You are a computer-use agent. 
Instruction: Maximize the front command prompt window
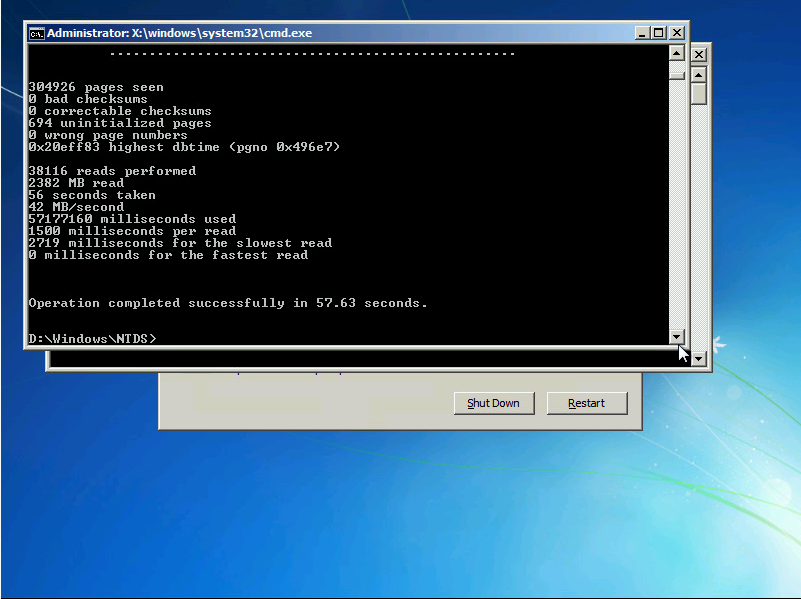click(x=658, y=33)
